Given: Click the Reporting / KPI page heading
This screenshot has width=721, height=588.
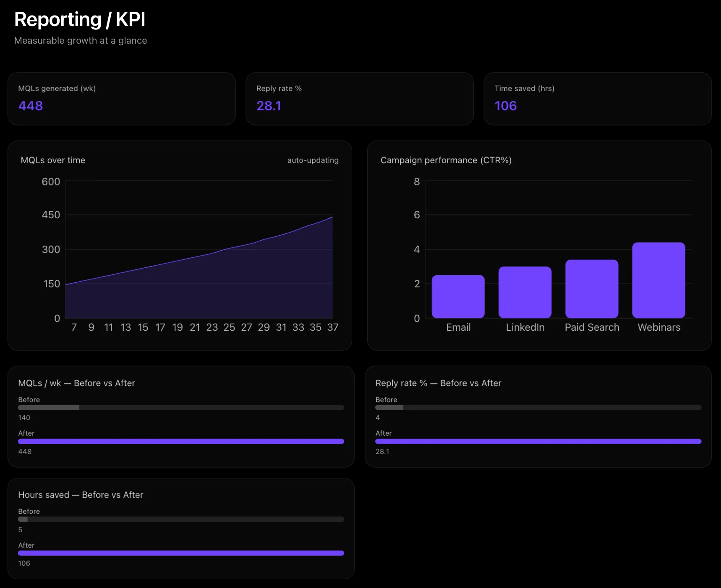Looking at the screenshot, I should click(x=80, y=19).
